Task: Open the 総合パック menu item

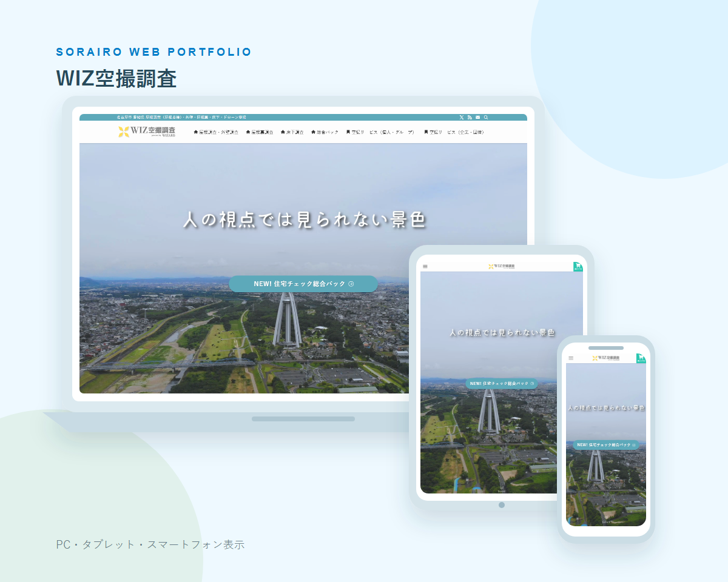Action: 325,132
